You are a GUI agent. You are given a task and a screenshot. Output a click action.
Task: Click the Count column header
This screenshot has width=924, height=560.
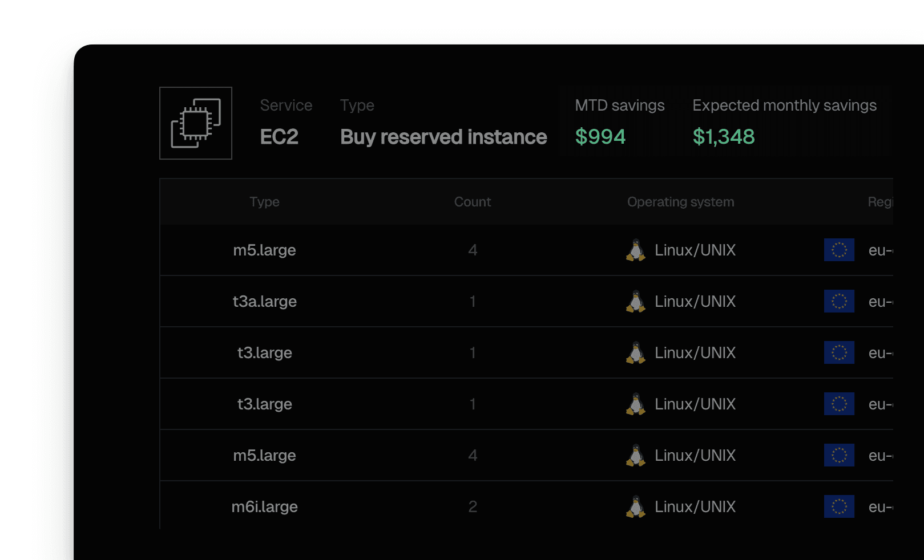[x=473, y=202]
